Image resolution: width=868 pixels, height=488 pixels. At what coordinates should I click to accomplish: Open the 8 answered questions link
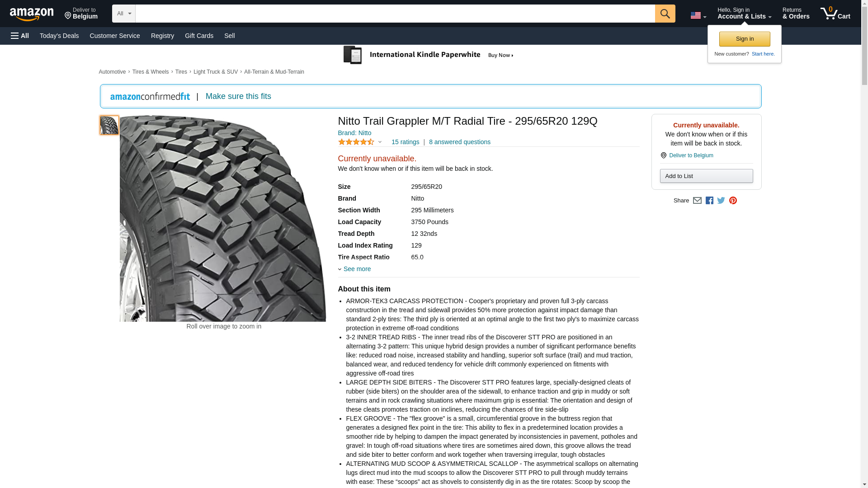459,142
